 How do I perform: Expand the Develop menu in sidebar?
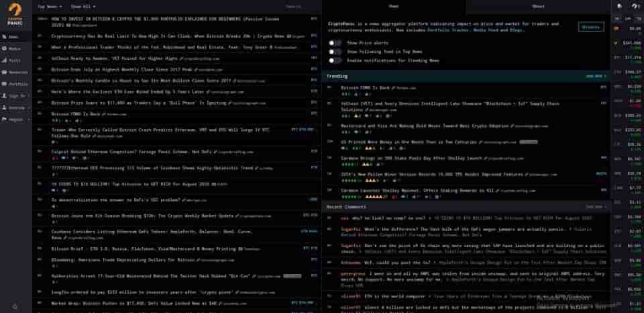click(15, 107)
